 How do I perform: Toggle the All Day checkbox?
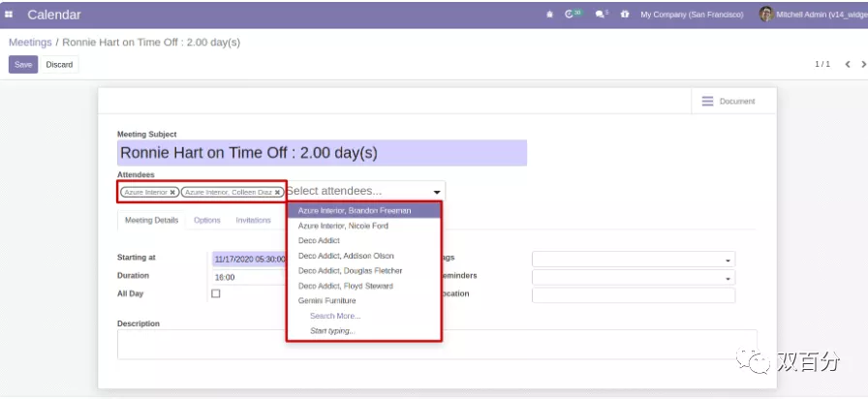pos(216,293)
